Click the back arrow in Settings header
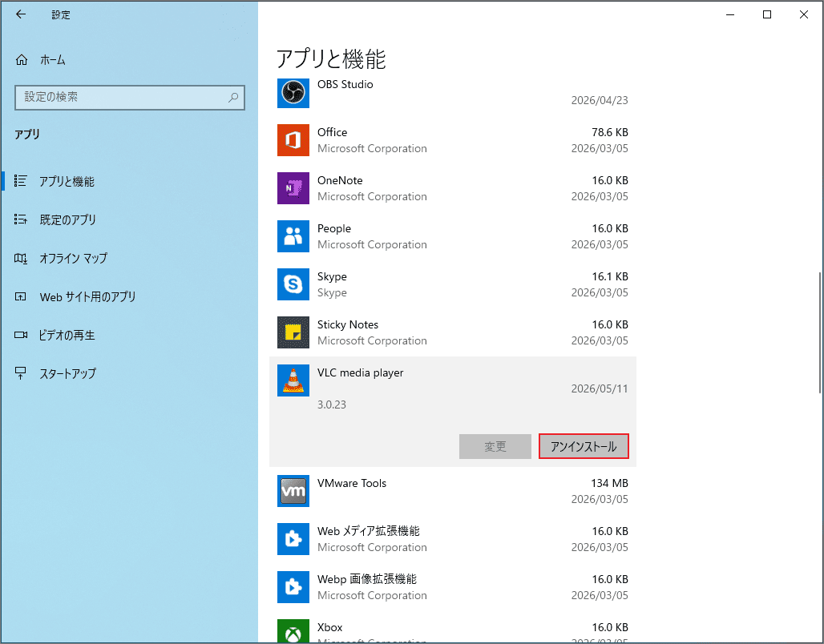The image size is (824, 644). [21, 14]
